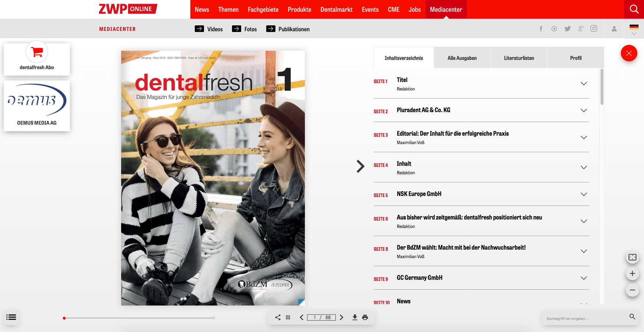Open the German flag language selector

pos(634,29)
